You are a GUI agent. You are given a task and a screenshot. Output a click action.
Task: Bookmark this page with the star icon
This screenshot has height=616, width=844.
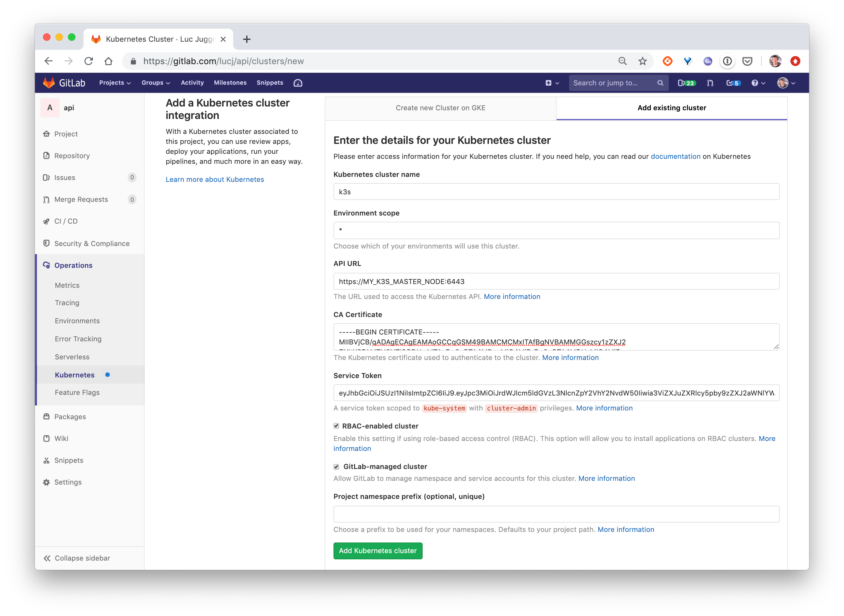click(642, 61)
